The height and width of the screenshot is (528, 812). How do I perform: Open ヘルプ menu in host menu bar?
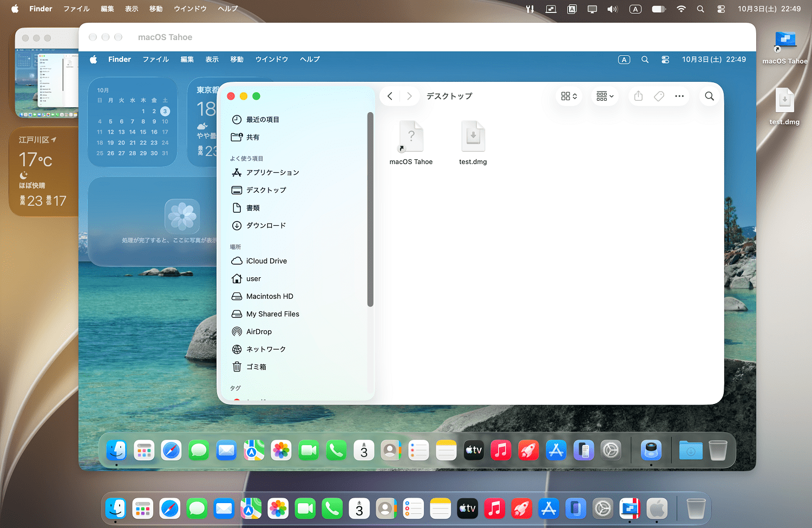[x=228, y=9]
